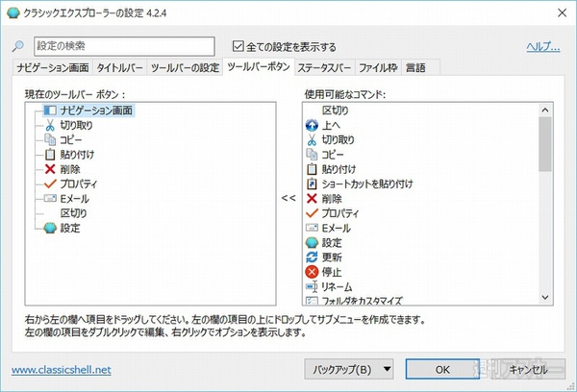Select the リネーム command text

[337, 286]
